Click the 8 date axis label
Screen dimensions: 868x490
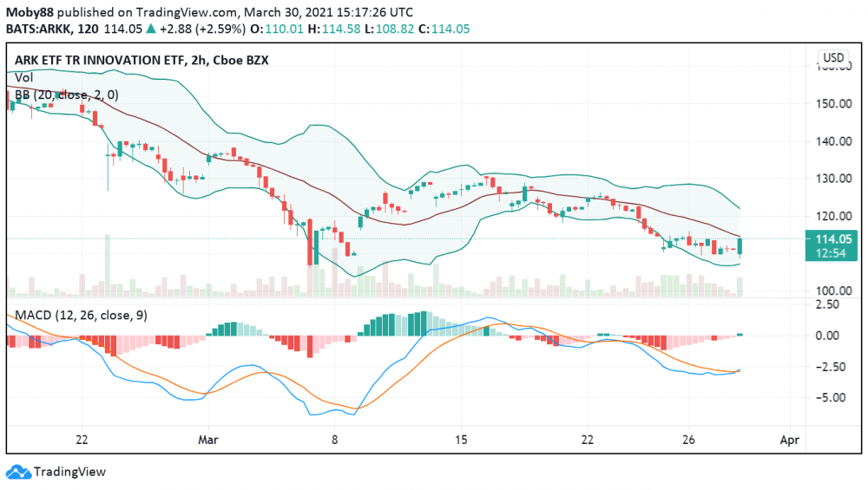[x=334, y=441]
